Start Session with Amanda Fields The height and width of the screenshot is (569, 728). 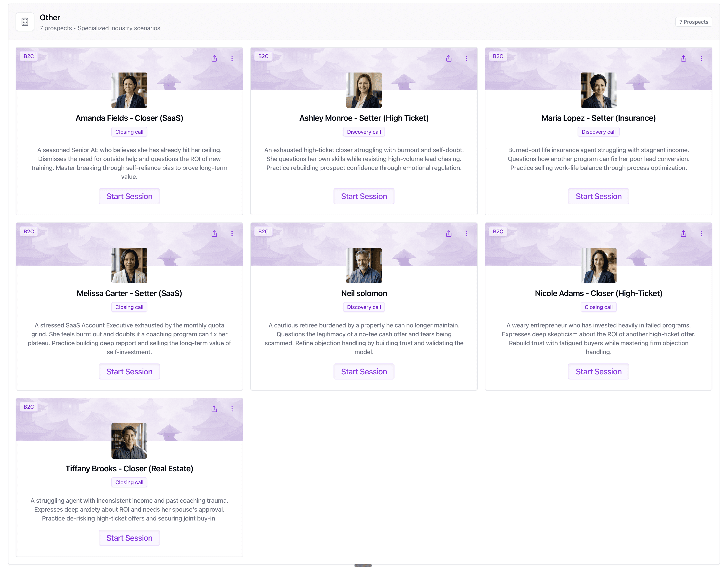tap(129, 196)
